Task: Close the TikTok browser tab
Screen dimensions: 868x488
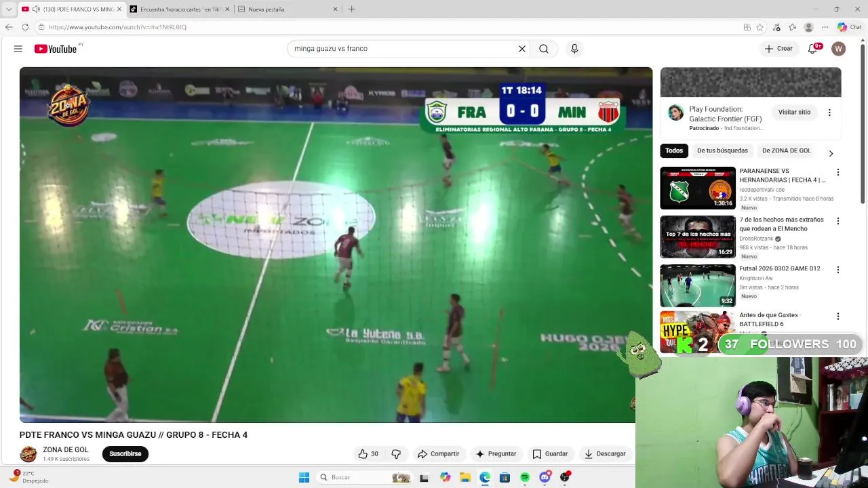Action: 227,9
